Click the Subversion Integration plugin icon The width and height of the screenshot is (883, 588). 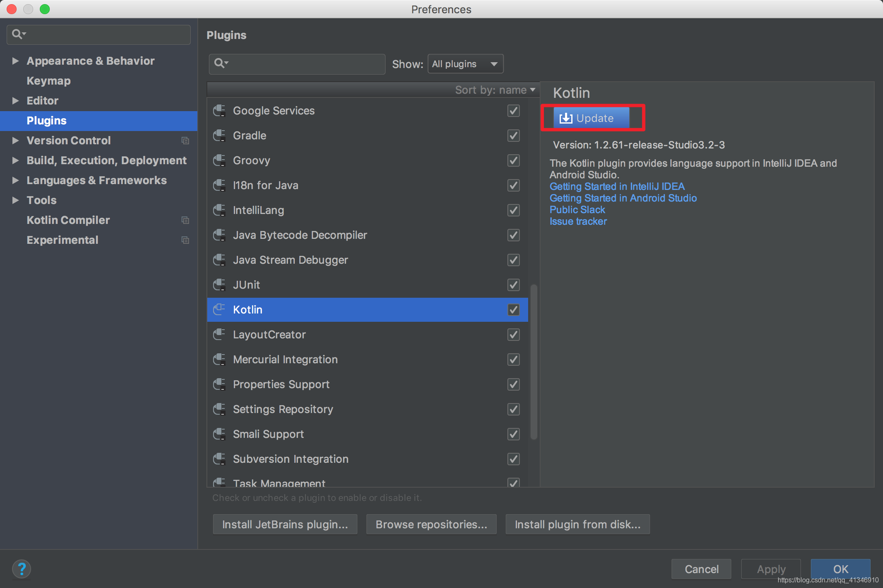(x=219, y=459)
